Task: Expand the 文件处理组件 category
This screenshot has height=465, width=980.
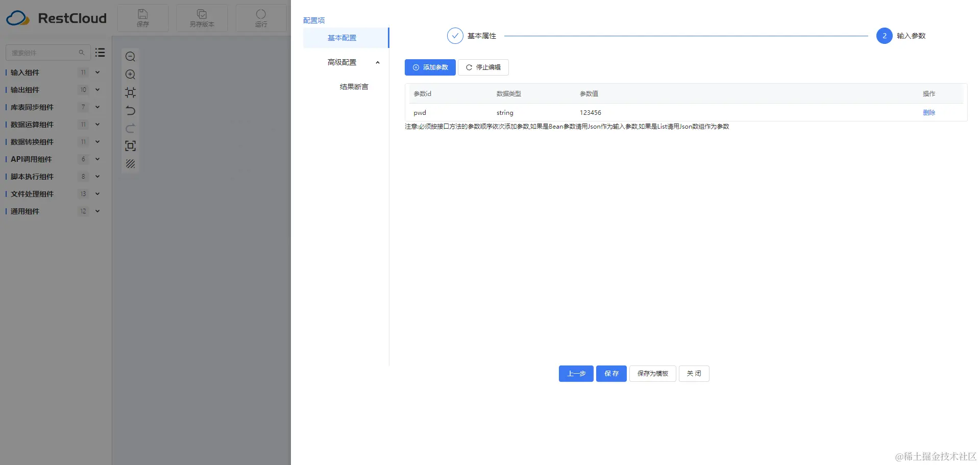Action: click(97, 194)
